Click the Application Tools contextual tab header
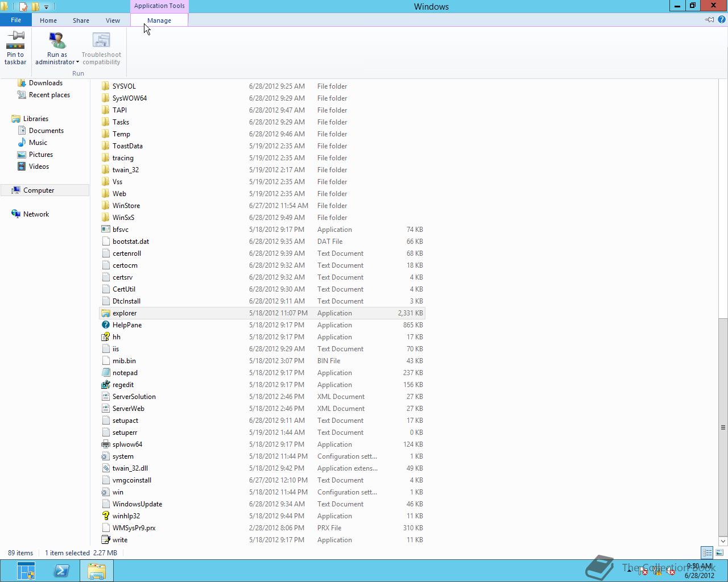Image resolution: width=728 pixels, height=582 pixels. (x=159, y=6)
